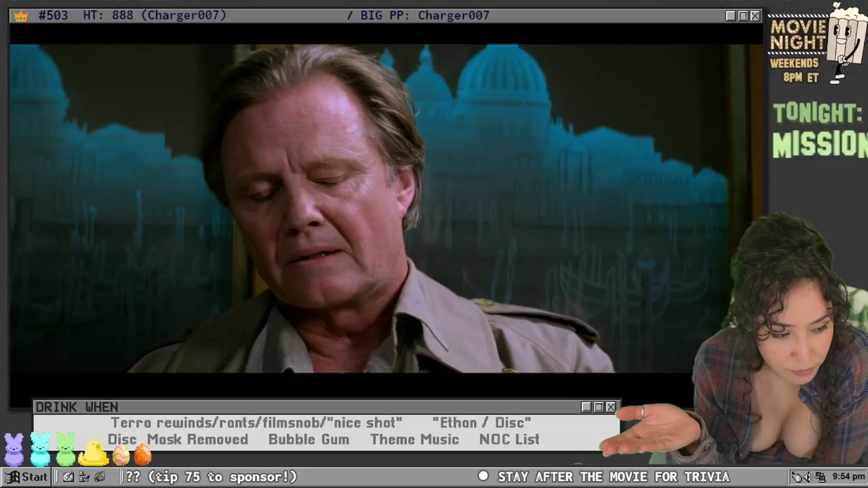Click the orange Easter egg icon
The height and width of the screenshot is (488, 868).
pos(143,454)
